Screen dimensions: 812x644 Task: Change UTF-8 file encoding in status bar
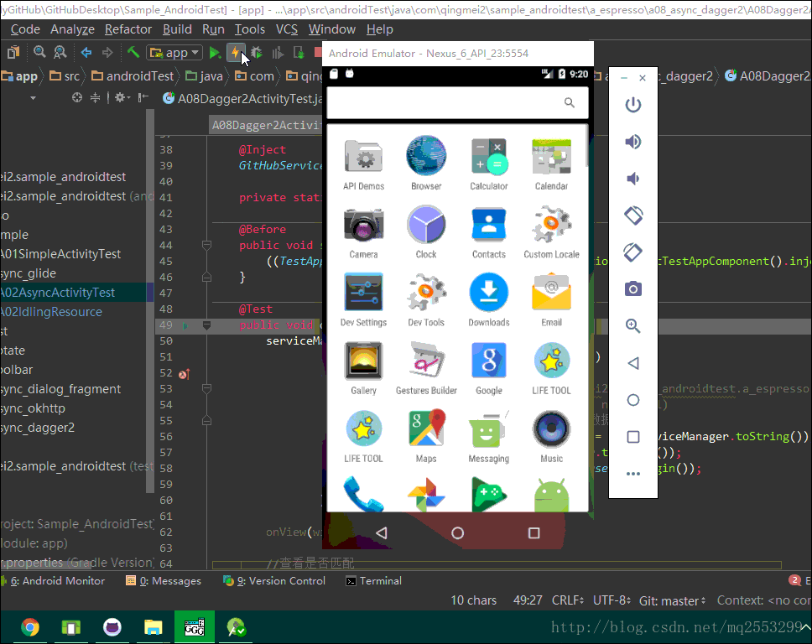[x=612, y=600]
